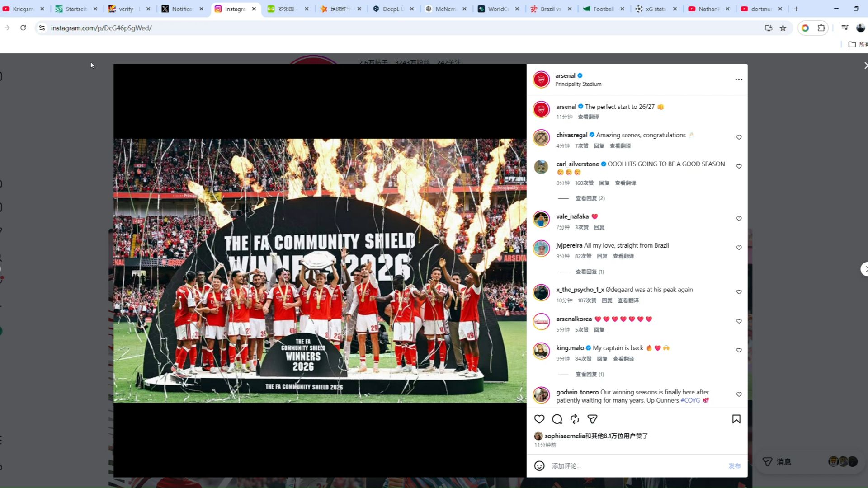The image size is (868, 488).
Task: Bookmark this page with the star icon
Action: [783, 28]
